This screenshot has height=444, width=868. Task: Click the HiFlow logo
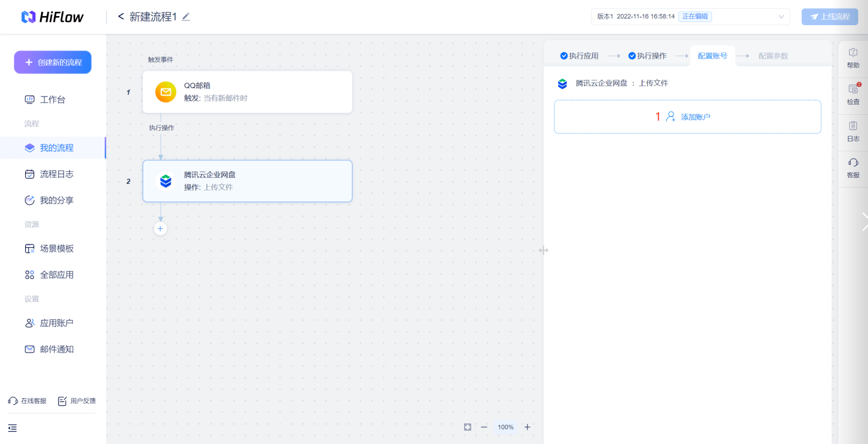coord(53,17)
